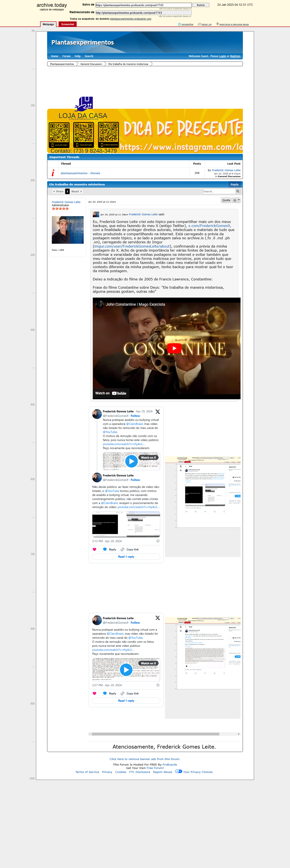Click the Register link
The width and height of the screenshot is (290, 868).
point(235,56)
